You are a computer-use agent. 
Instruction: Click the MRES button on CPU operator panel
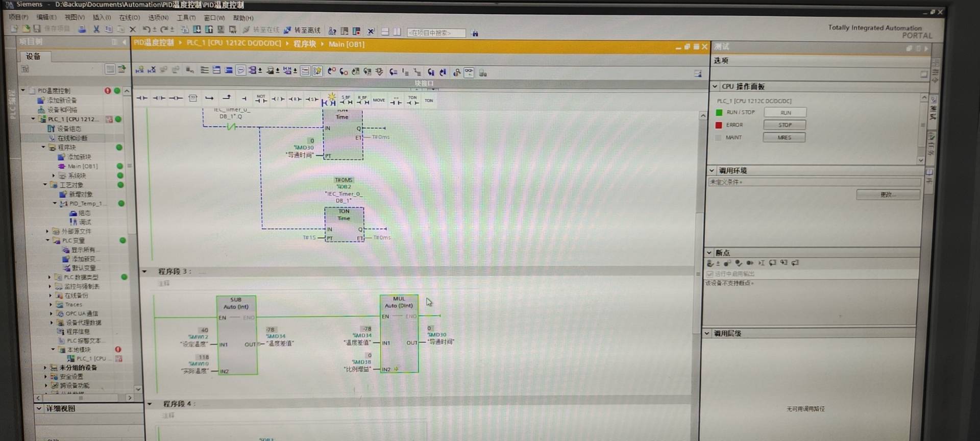click(x=784, y=137)
